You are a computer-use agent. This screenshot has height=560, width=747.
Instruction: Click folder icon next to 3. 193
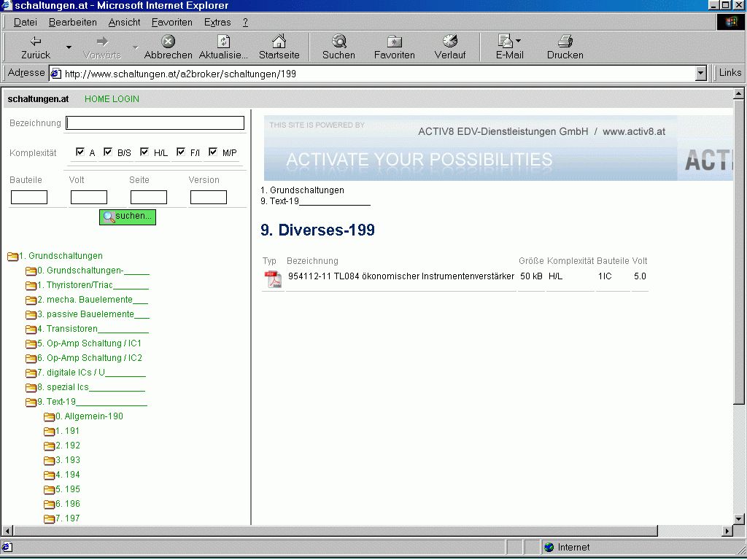tap(49, 461)
